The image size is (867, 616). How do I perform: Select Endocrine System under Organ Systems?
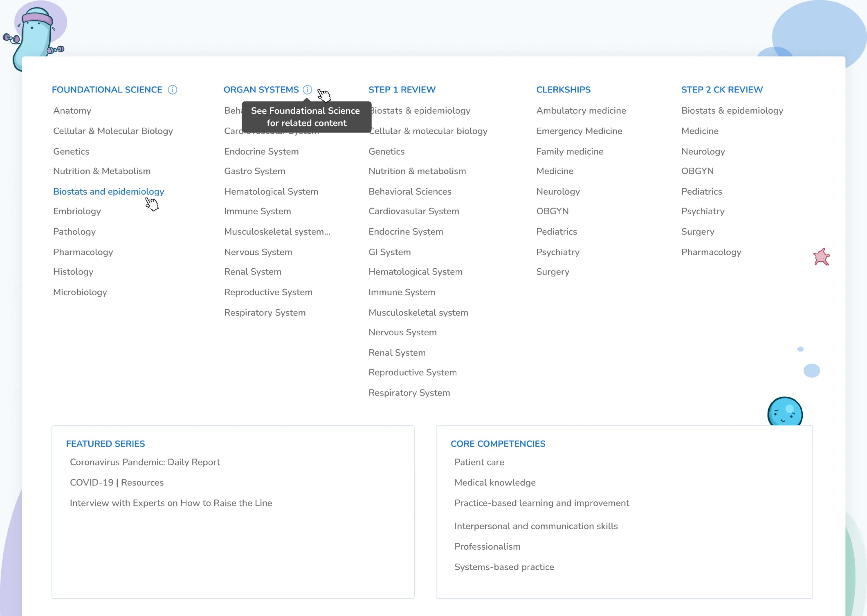coord(261,151)
